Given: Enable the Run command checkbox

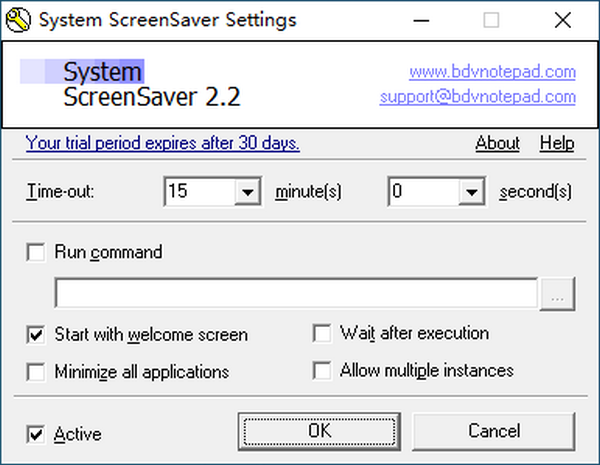Looking at the screenshot, I should click(36, 253).
